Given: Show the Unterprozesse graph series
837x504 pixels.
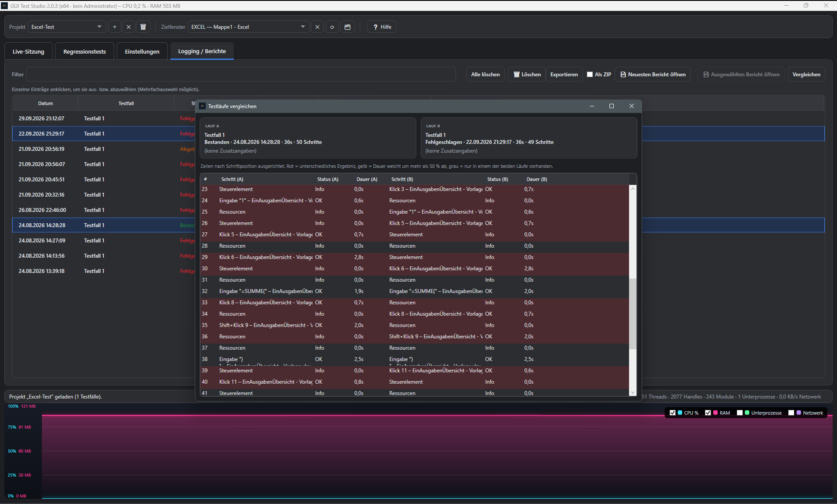Looking at the screenshot, I should 740,413.
